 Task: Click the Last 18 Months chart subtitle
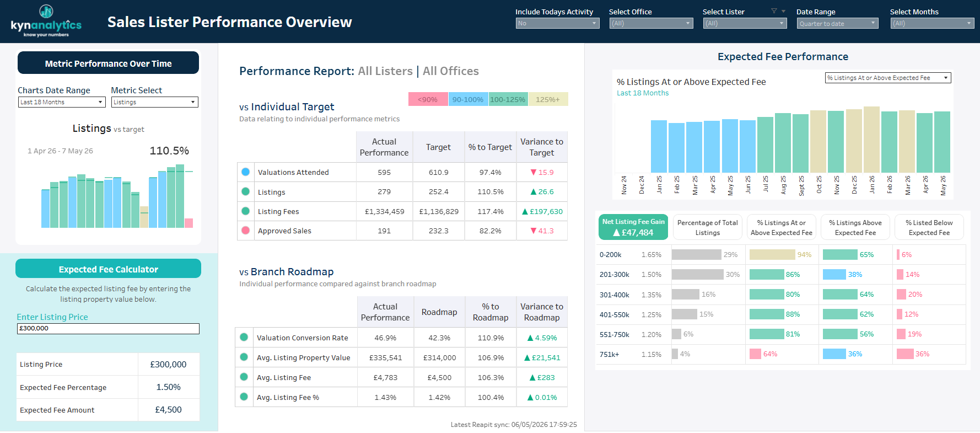coord(643,93)
